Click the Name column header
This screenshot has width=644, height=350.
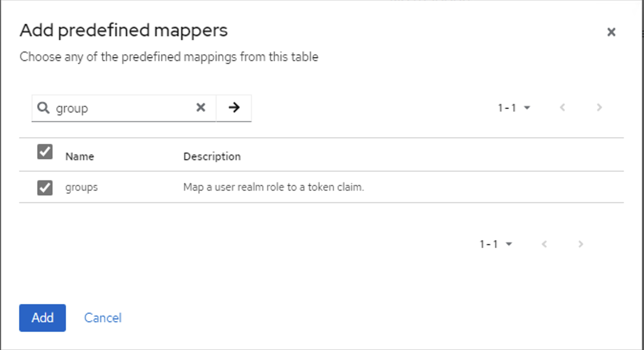point(80,156)
